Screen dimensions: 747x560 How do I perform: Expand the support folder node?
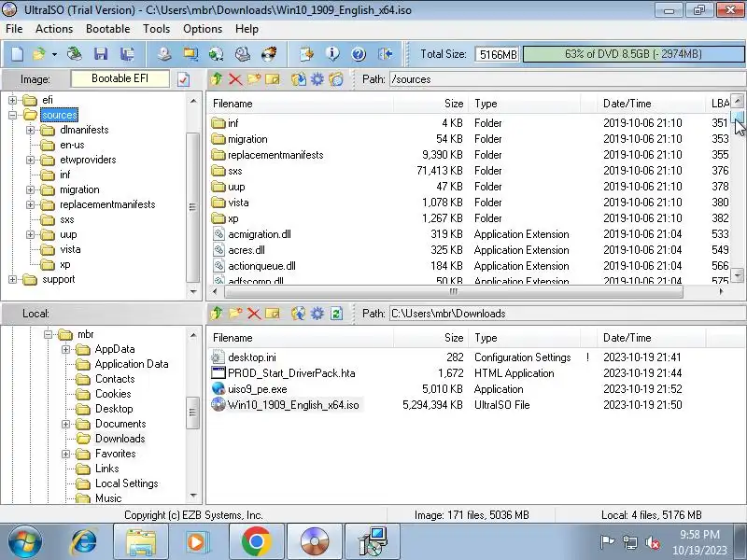coord(12,279)
